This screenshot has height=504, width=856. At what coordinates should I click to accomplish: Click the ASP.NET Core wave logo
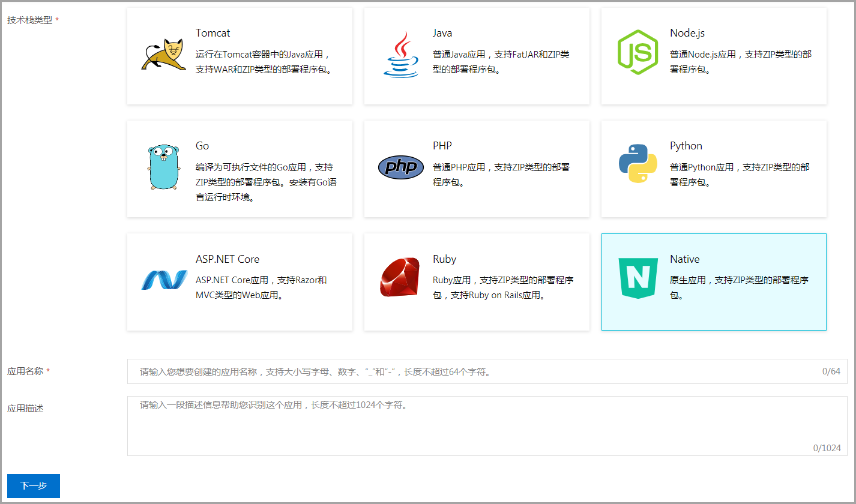pyautogui.click(x=164, y=280)
